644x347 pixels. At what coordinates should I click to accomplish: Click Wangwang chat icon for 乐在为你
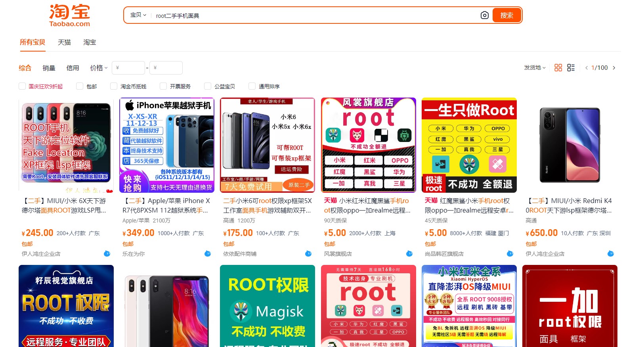208,253
